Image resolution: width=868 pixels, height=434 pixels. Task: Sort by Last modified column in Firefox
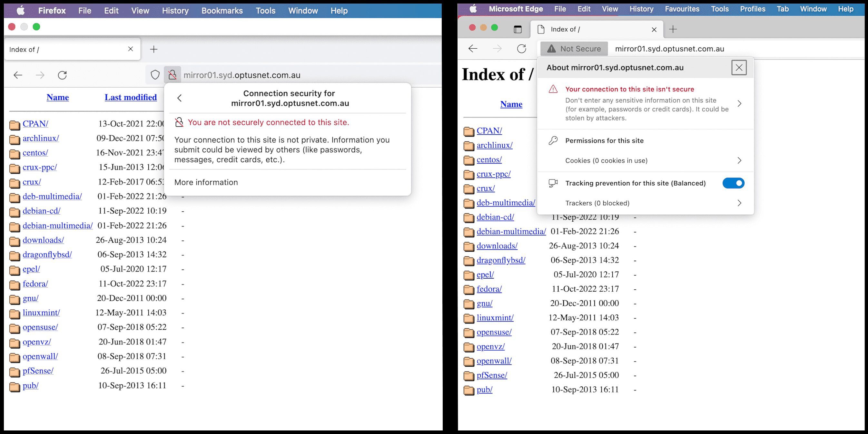(x=131, y=97)
